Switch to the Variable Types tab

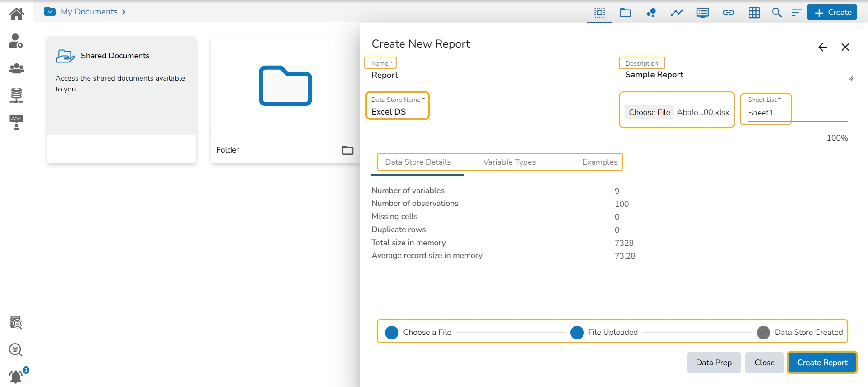509,162
